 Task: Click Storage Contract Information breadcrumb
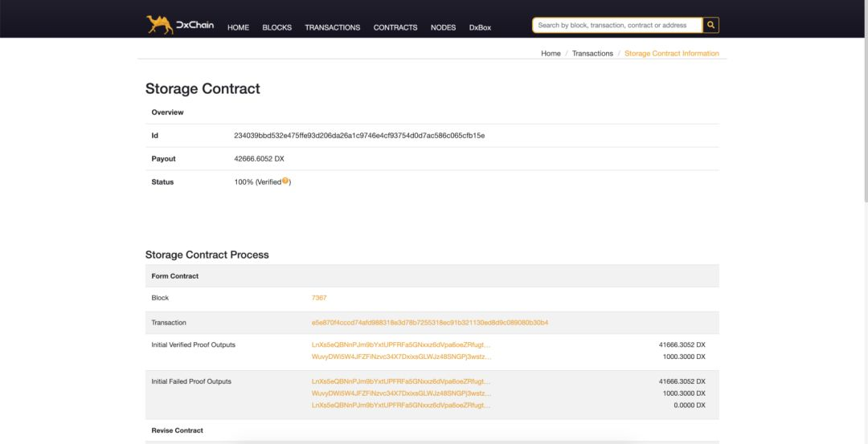(x=671, y=54)
